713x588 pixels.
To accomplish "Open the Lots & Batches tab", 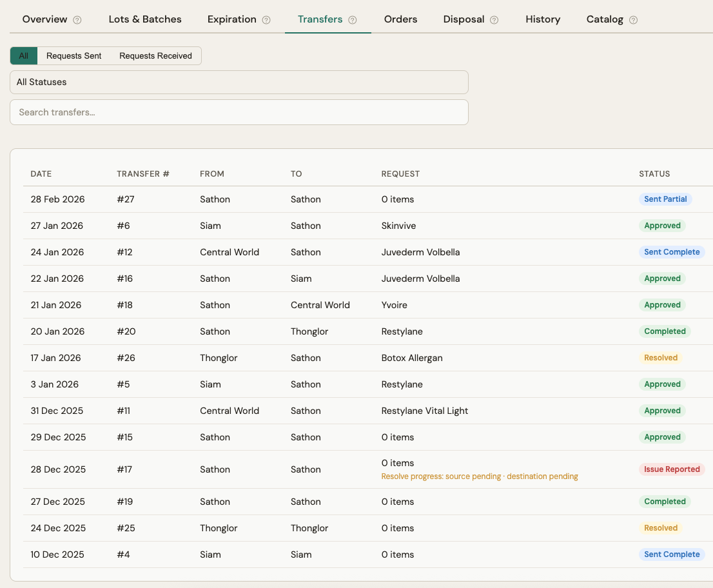I will pyautogui.click(x=144, y=19).
